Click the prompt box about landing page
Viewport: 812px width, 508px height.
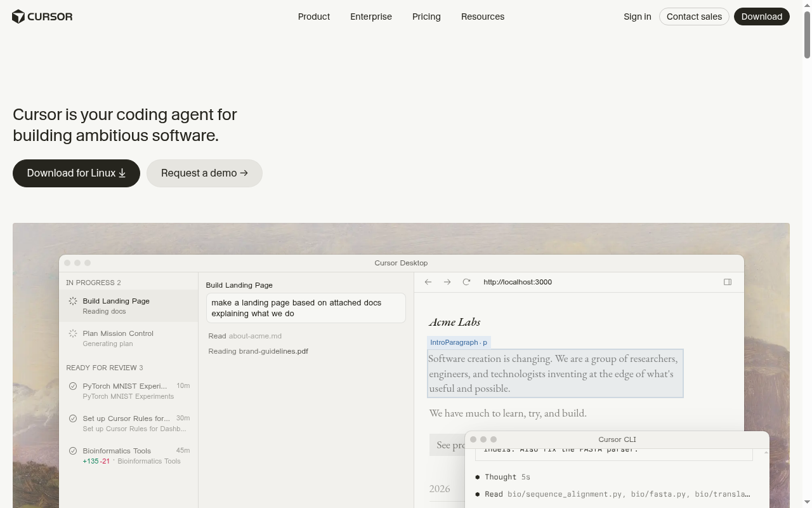tap(306, 308)
